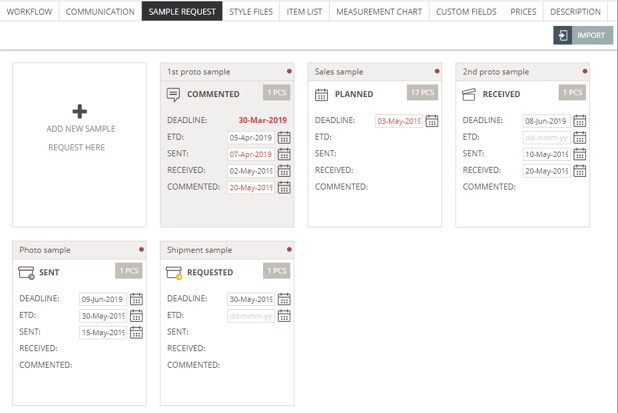This screenshot has width=618, height=413.
Task: Open calendar for Photo sample Sent date
Action: pyautogui.click(x=136, y=332)
